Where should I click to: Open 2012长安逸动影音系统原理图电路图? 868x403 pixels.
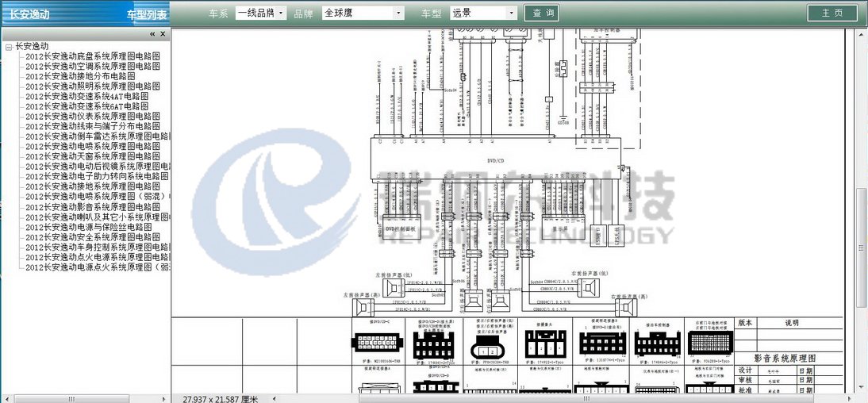coord(92,206)
